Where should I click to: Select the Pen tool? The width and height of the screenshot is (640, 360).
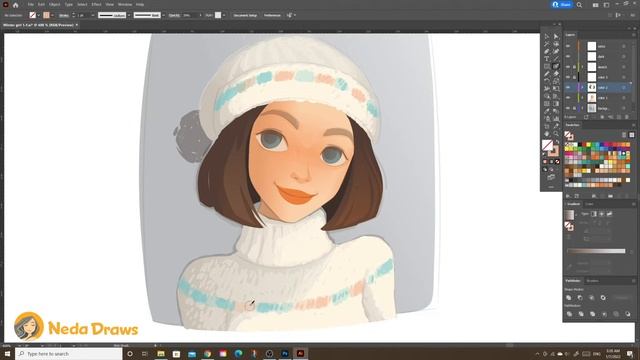tap(547, 51)
